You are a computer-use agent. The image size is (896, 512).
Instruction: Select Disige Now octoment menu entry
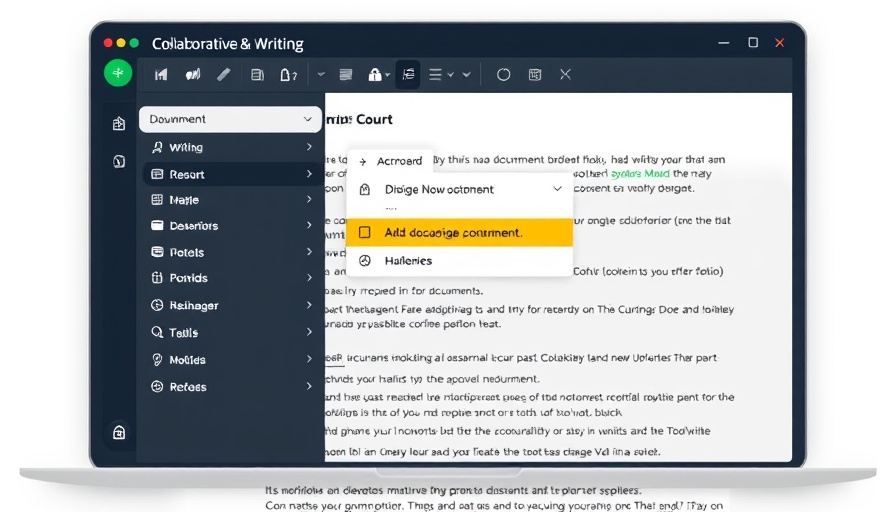[459, 189]
